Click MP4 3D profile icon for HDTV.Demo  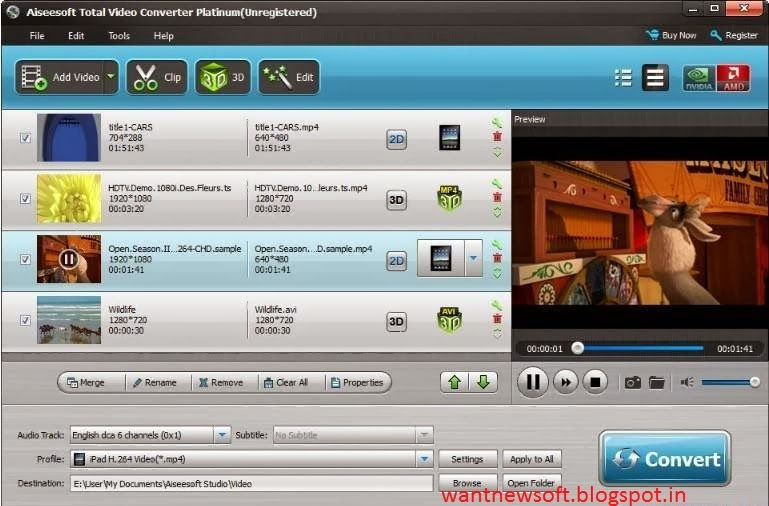tap(449, 198)
